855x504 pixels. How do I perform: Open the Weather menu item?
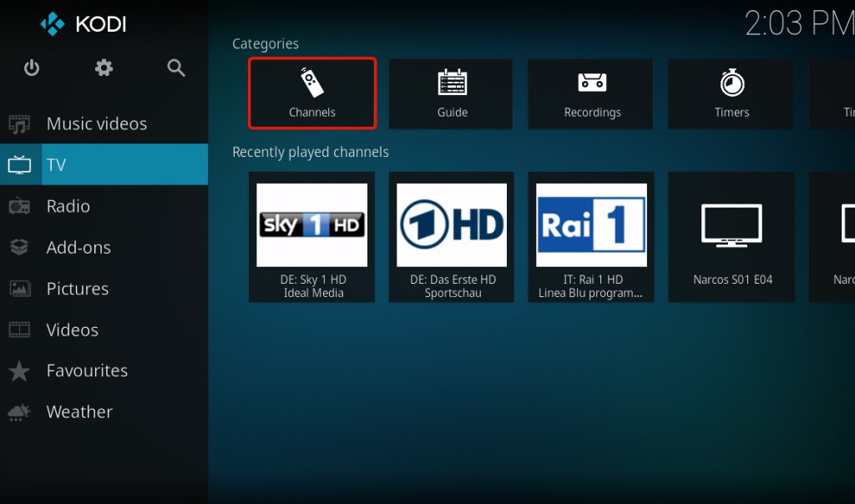(104, 412)
